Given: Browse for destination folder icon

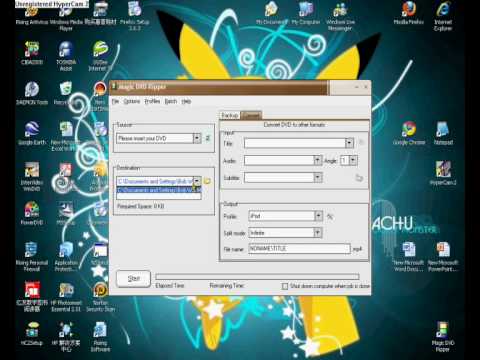Looking at the screenshot, I should (207, 181).
